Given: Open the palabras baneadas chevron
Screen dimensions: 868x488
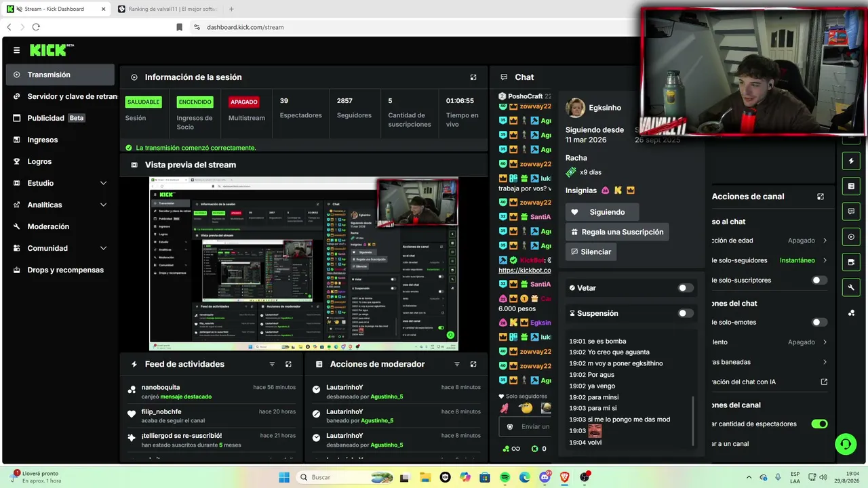Looking at the screenshot, I should 825,362.
